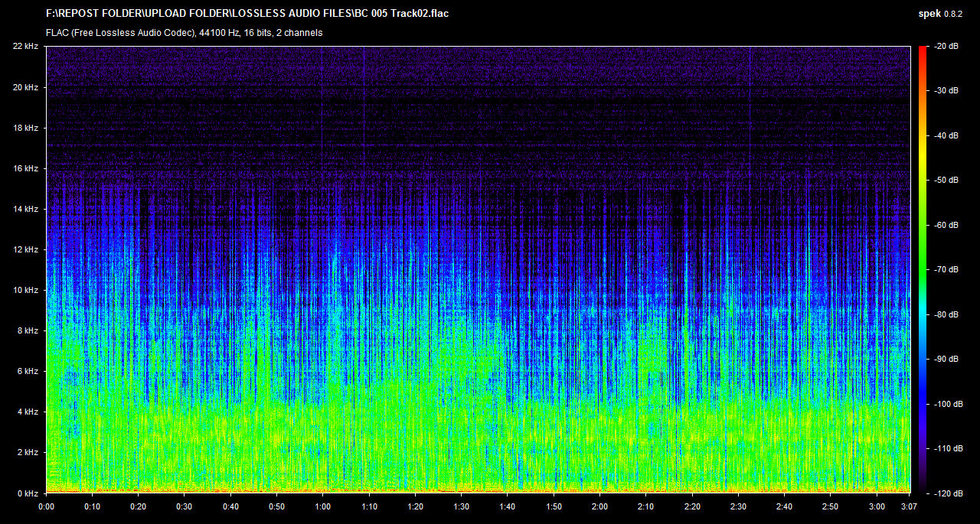The width and height of the screenshot is (980, 524).
Task: Click the -60 dB scale label
Action: pos(946,225)
